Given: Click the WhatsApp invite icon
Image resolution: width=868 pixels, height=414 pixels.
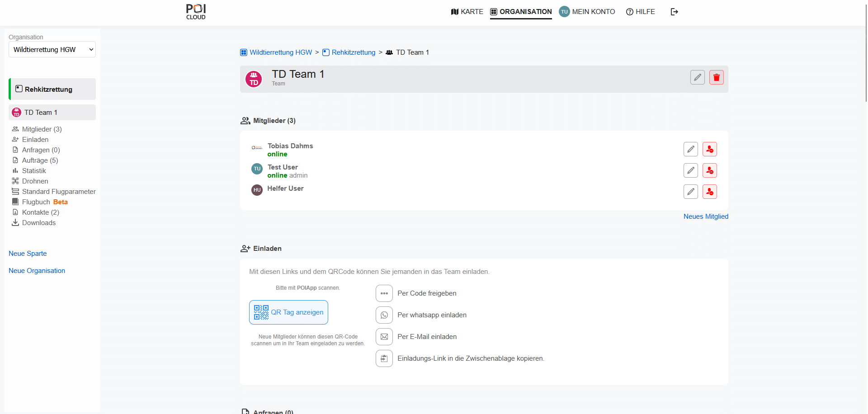Looking at the screenshot, I should click(x=384, y=315).
